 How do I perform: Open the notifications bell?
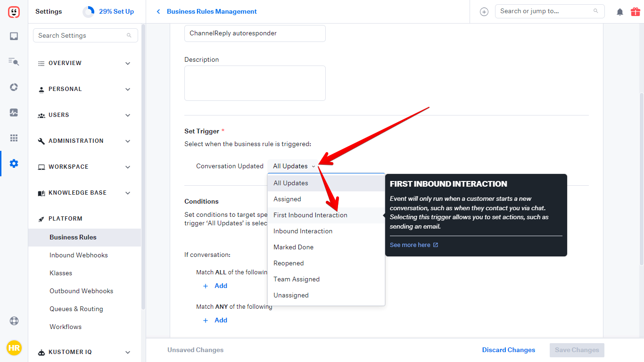[x=620, y=12]
